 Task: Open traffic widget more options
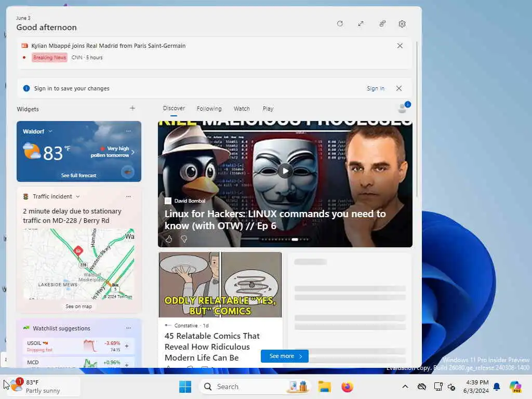(x=128, y=196)
